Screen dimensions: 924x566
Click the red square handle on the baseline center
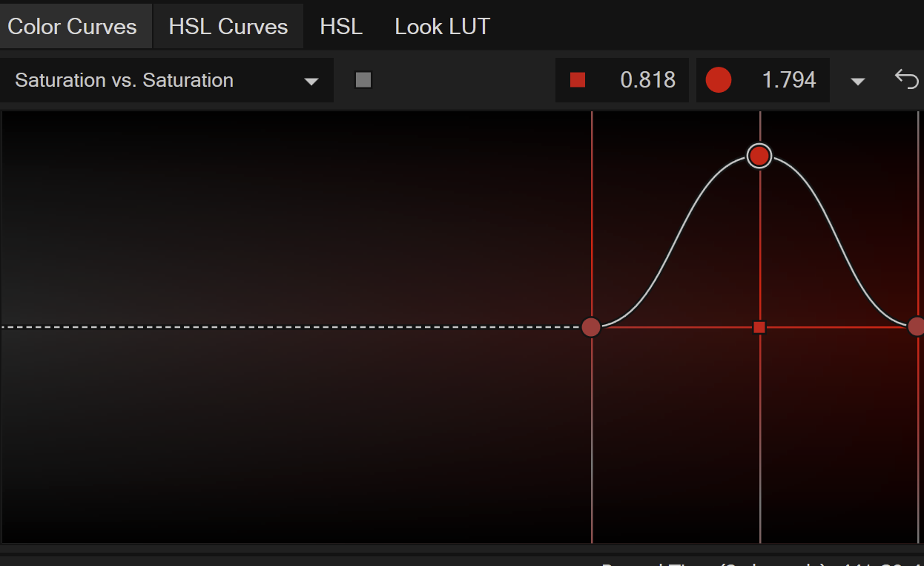759,326
